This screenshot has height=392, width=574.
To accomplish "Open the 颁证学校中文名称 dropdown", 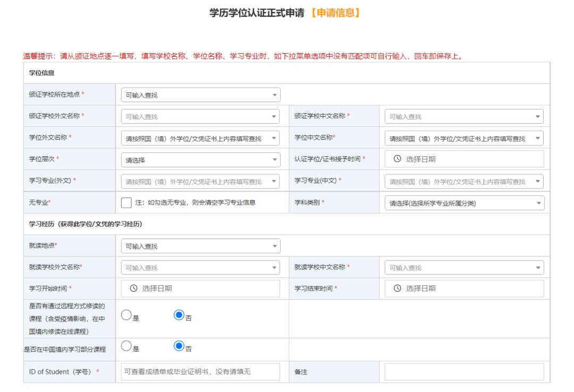I will coord(464,116).
